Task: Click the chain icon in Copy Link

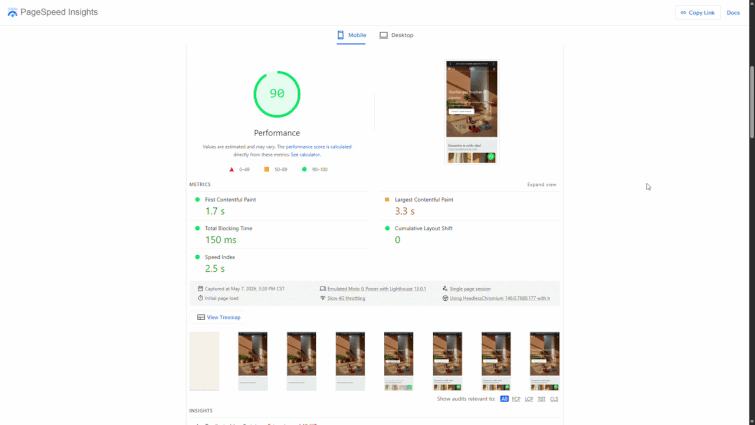Action: (x=683, y=13)
